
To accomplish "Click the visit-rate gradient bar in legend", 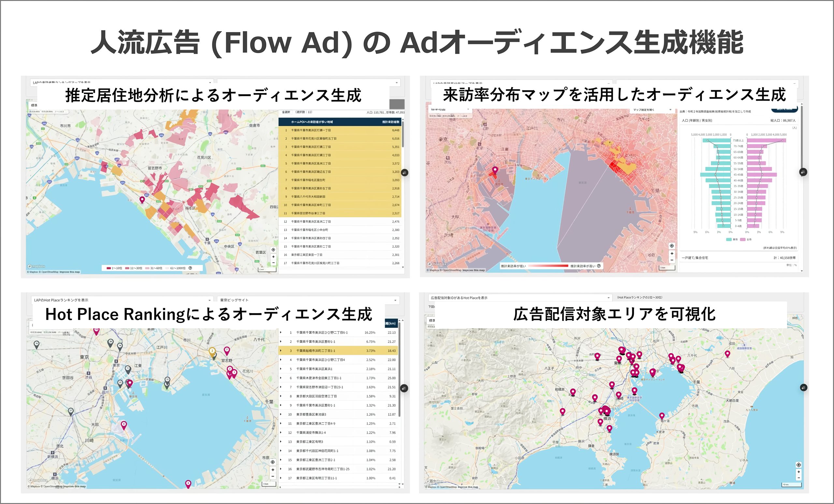I will click(548, 266).
